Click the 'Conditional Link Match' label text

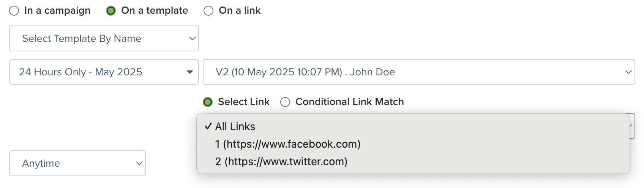point(349,102)
